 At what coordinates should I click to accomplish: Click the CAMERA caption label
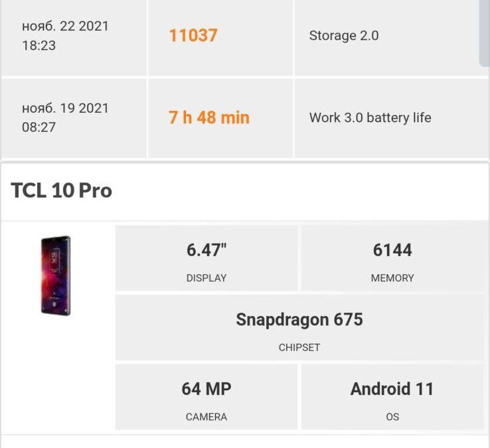pyautogui.click(x=206, y=417)
